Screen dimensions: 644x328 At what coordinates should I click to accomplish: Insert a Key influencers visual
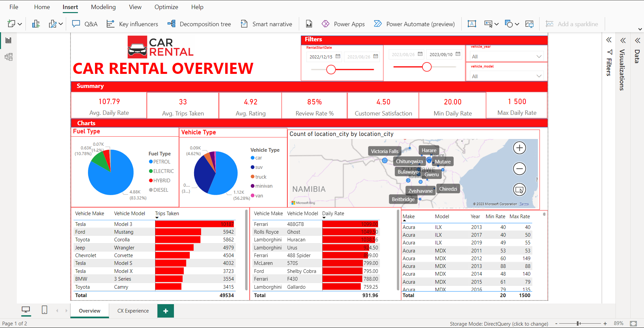click(132, 24)
